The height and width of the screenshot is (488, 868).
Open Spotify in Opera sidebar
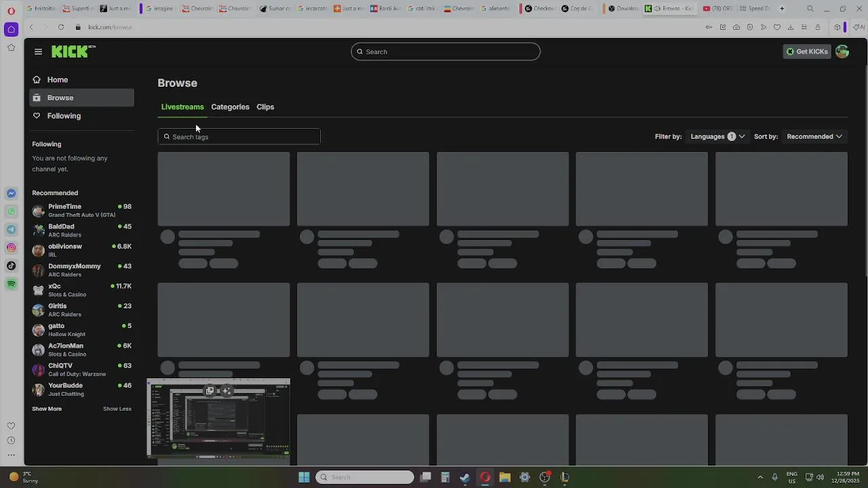pos(11,284)
